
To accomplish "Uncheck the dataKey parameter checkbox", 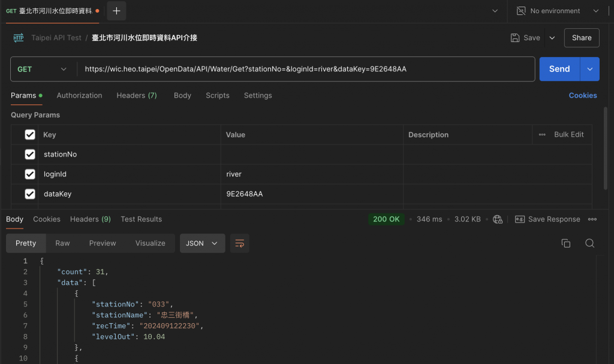I will tap(30, 194).
